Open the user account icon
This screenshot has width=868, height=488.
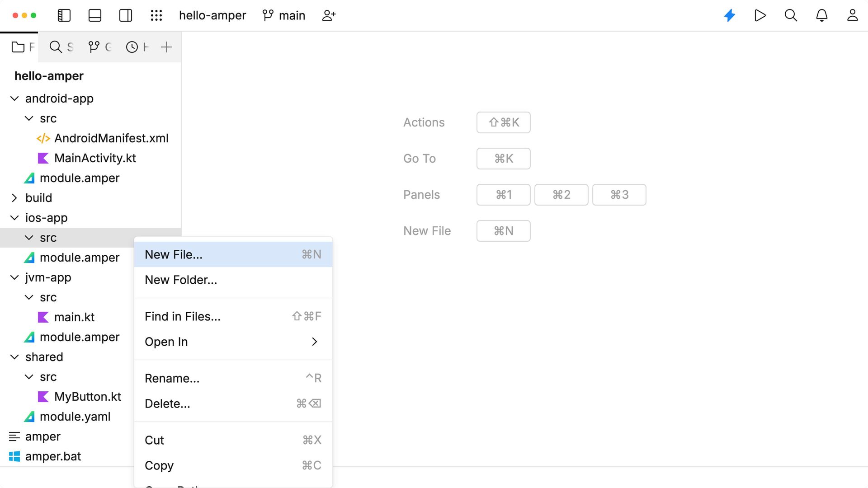853,15
